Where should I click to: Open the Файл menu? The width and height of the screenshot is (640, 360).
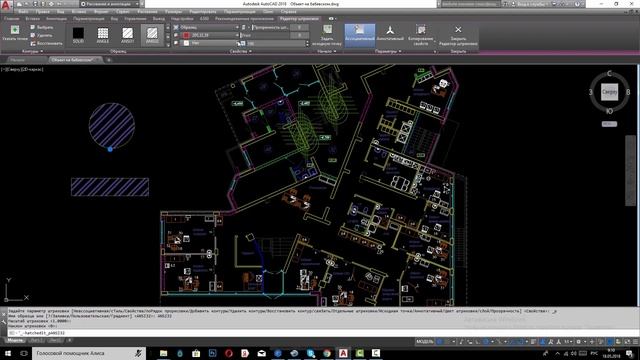coord(23,11)
